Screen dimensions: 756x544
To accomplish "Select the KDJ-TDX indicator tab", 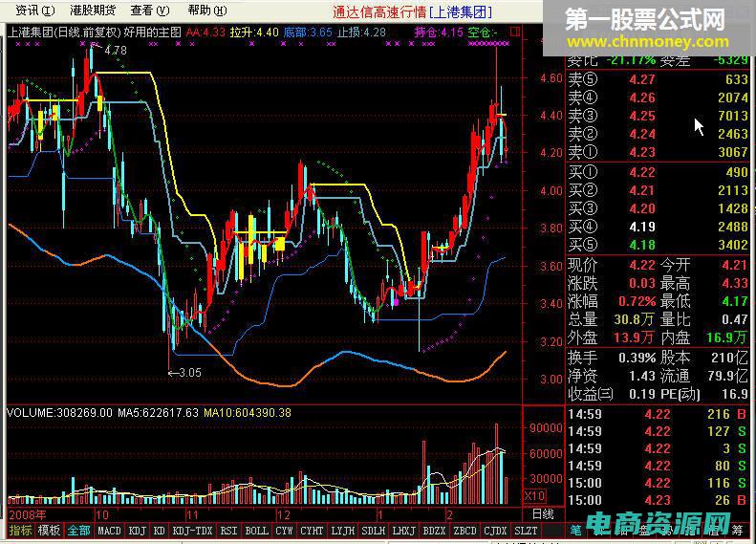I will pyautogui.click(x=192, y=531).
